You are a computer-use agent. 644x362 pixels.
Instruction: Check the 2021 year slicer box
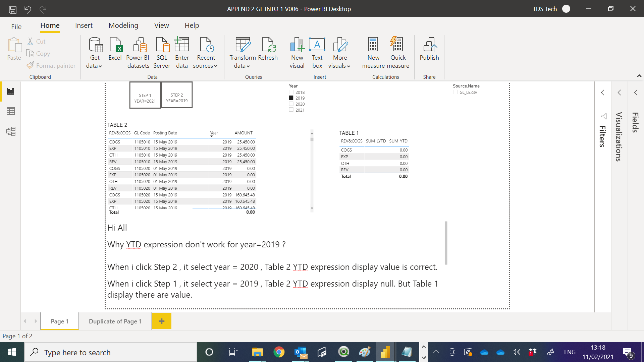(x=291, y=110)
